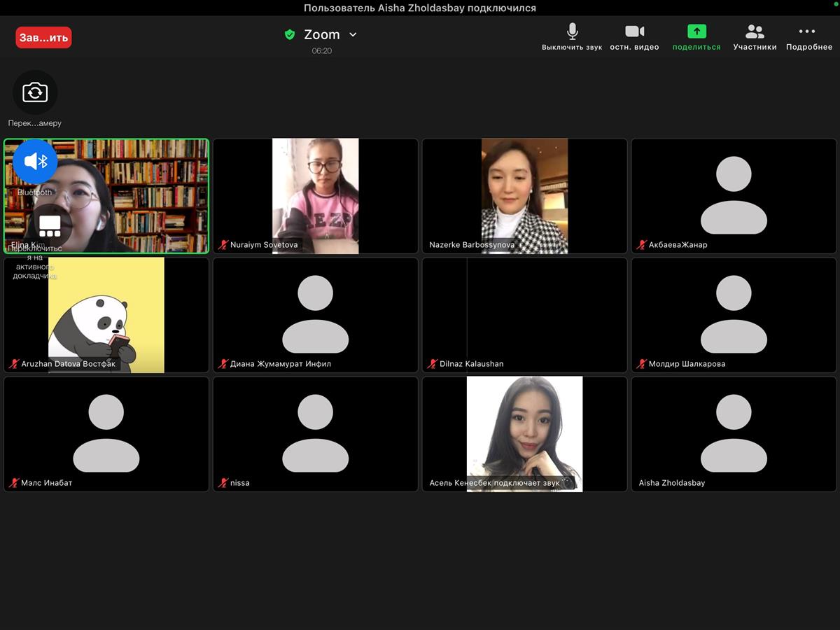Screen dimensions: 840x630
Task: Open the green share screen button
Action: pyautogui.click(x=696, y=32)
